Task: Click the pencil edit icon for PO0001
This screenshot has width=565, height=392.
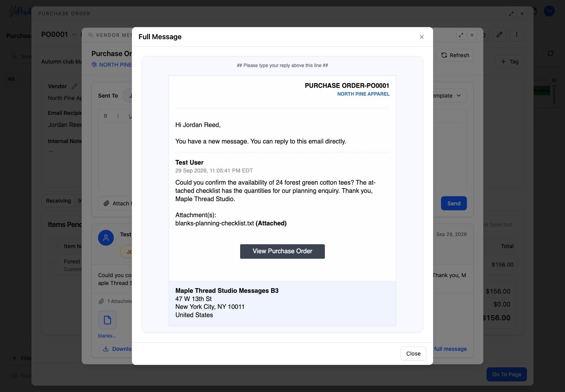Action: click(499, 34)
